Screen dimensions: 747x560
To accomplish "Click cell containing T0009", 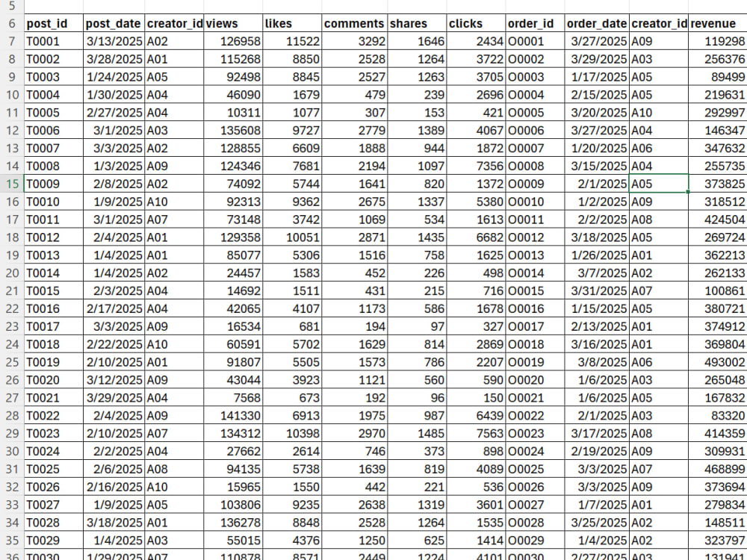I will [x=53, y=184].
